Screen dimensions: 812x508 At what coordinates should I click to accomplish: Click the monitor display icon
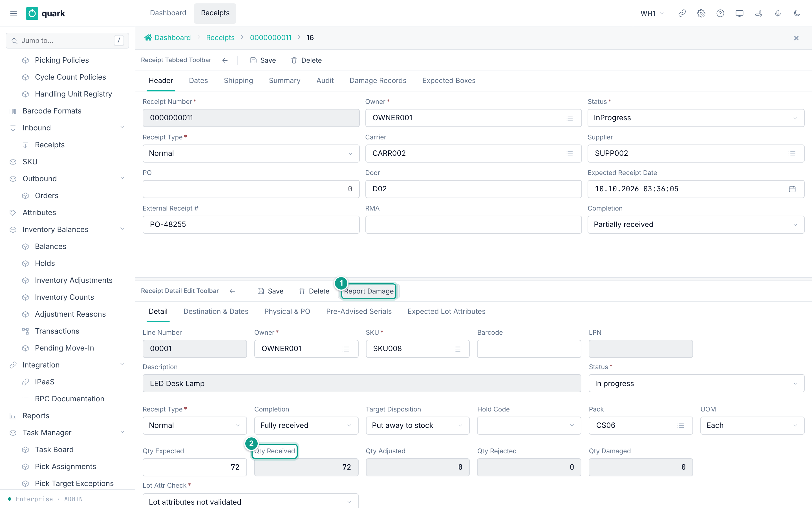739,14
